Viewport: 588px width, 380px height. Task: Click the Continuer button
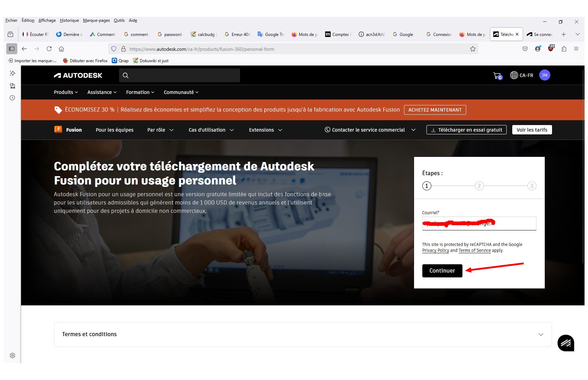point(442,271)
